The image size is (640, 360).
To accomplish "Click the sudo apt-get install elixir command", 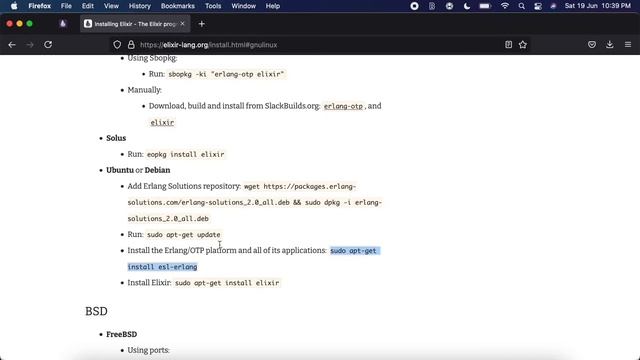I will (x=227, y=283).
